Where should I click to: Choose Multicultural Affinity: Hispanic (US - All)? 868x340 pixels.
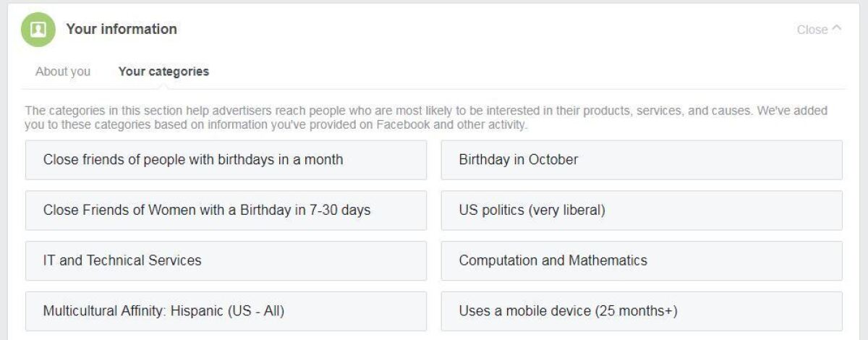pos(226,311)
